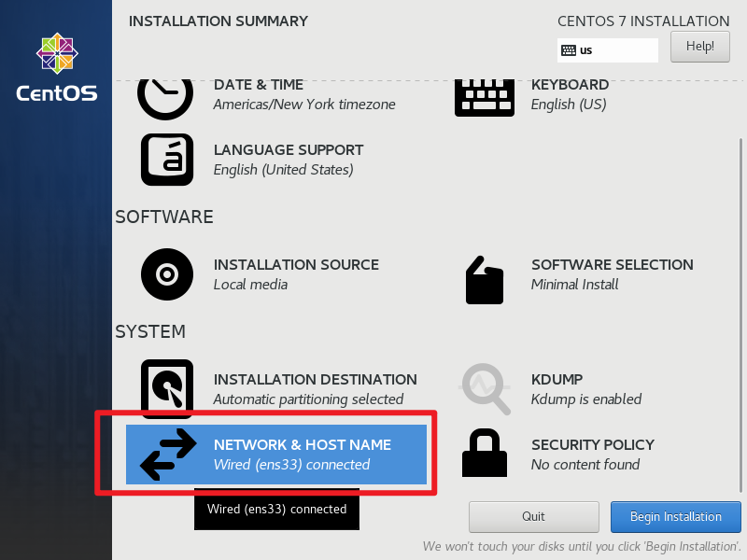Viewport: 747px width, 560px height.
Task: Open the Help! button
Action: (x=699, y=46)
